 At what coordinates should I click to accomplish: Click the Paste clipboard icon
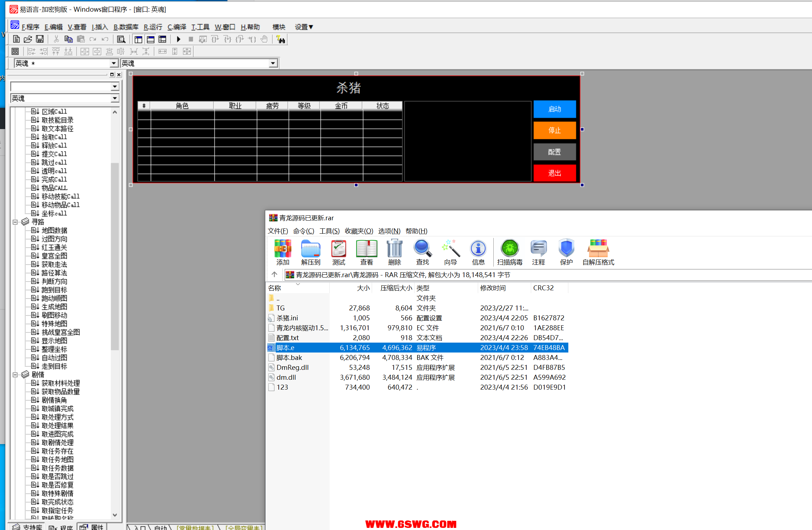tap(81, 39)
